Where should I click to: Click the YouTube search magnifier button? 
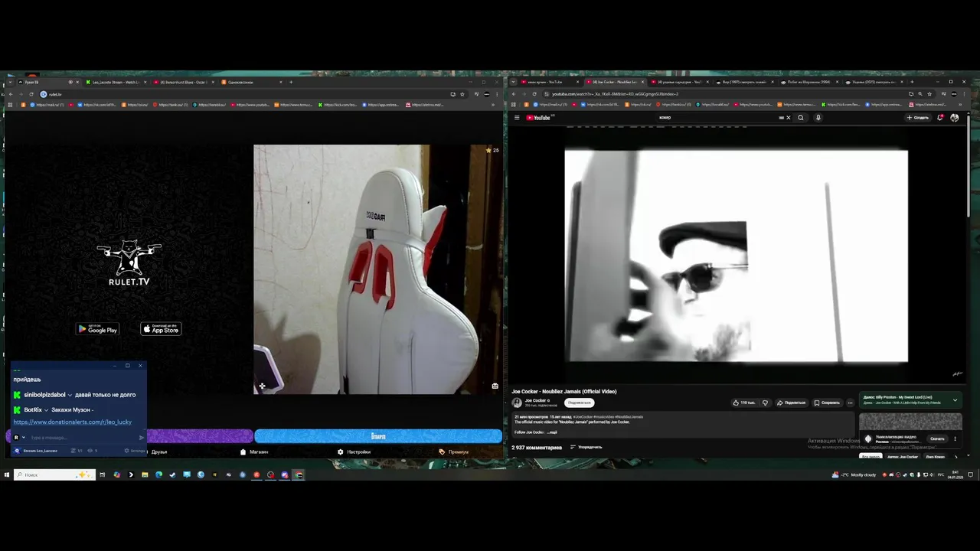801,118
